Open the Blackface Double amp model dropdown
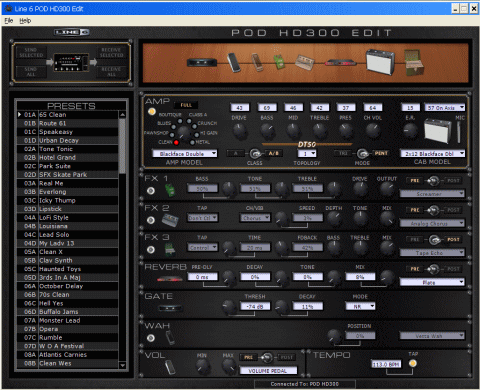This screenshot has height=390, width=480. click(185, 153)
